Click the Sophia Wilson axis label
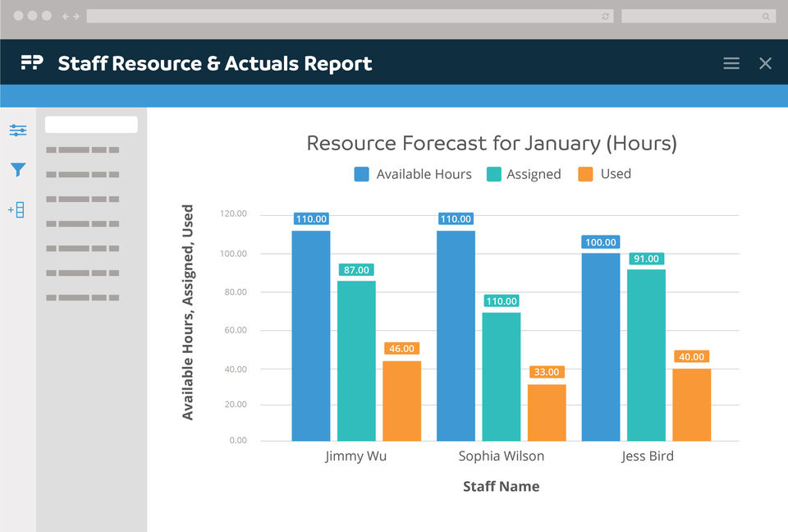The width and height of the screenshot is (788, 532). click(501, 456)
